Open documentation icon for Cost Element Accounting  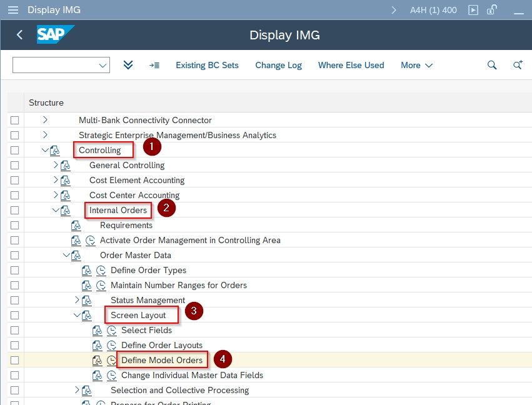(66, 180)
